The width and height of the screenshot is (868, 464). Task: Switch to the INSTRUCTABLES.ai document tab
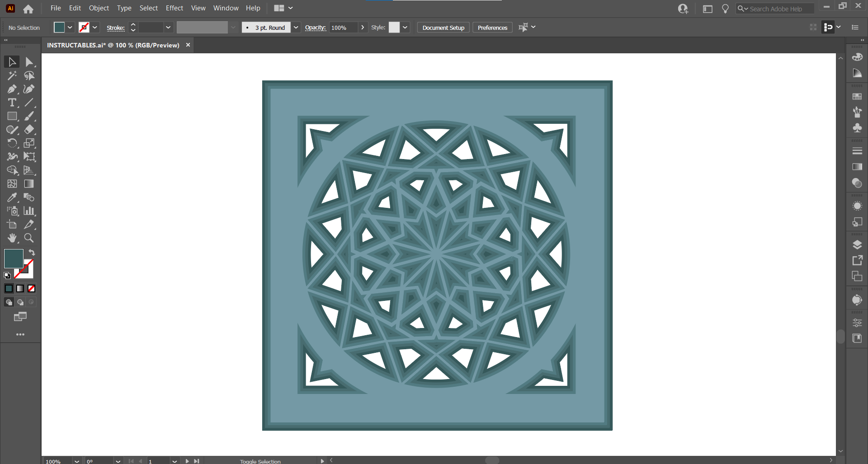tap(113, 45)
